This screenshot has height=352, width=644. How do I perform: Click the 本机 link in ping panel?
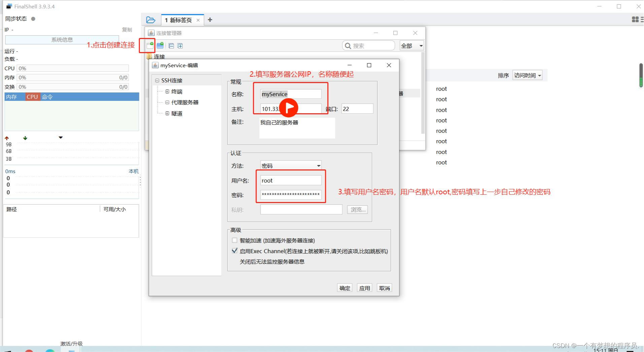click(x=133, y=171)
